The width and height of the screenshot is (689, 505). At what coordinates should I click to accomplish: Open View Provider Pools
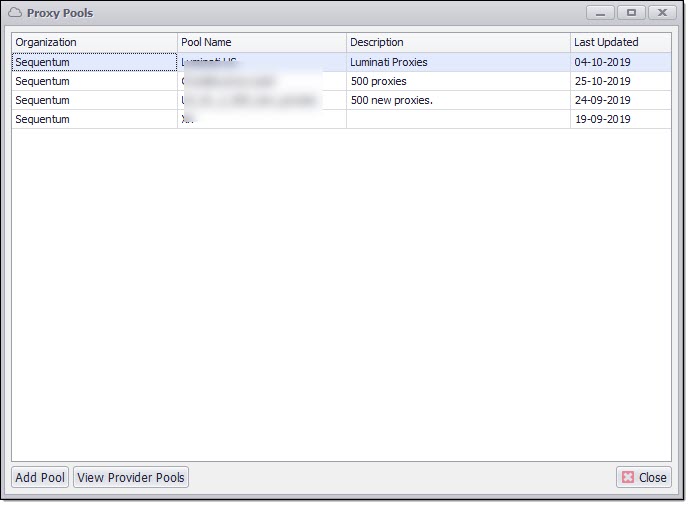pyautogui.click(x=131, y=478)
